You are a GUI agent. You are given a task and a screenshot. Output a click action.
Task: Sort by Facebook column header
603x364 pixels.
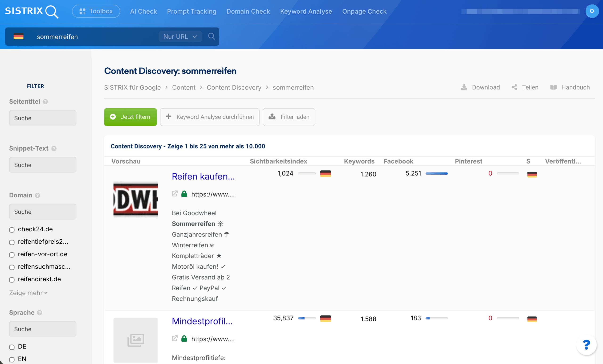pos(398,161)
